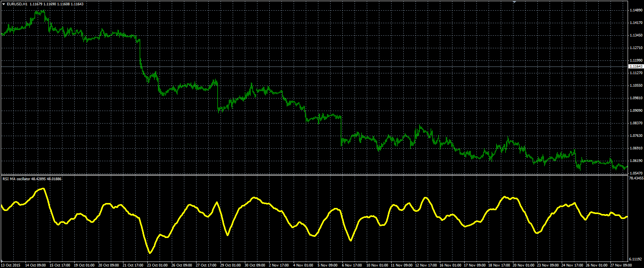Viewport: 644px width, 268px height.
Task: Click the 14 Oct 09:00 time label
Action: tap(35, 265)
